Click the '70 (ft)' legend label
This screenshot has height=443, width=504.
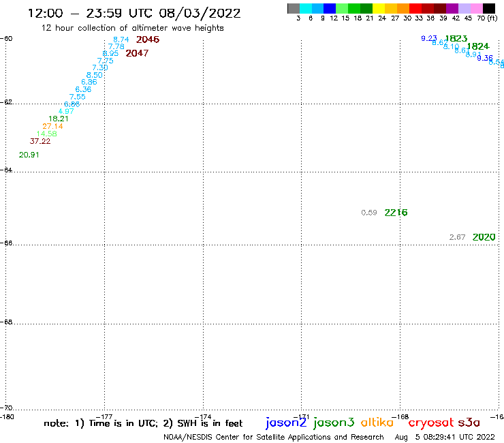pyautogui.click(x=487, y=18)
